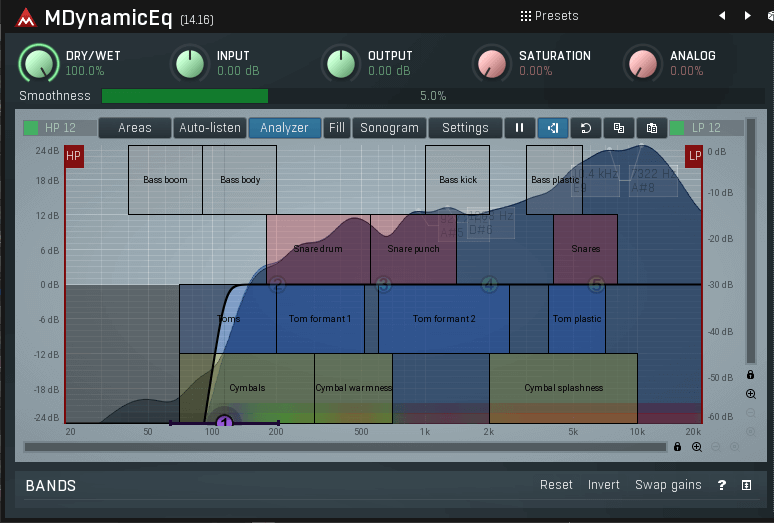The image size is (774, 523).
Task: Click the red HP filter handle
Action: (x=74, y=156)
